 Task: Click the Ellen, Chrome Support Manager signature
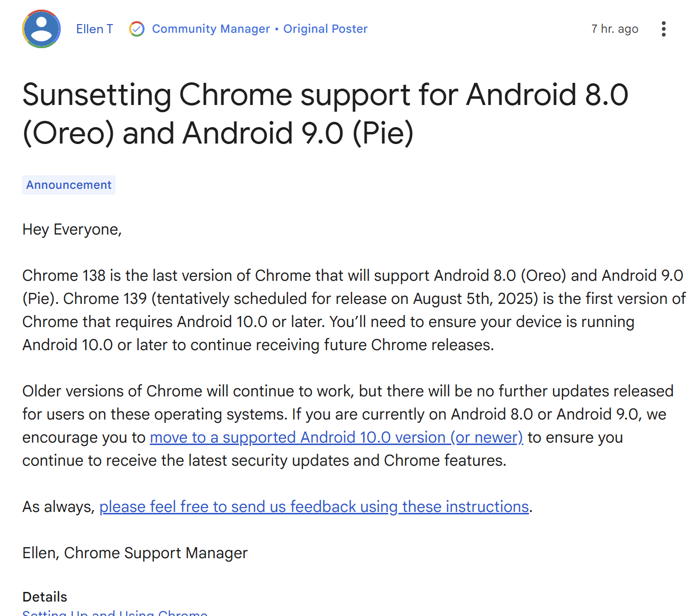[x=135, y=553]
